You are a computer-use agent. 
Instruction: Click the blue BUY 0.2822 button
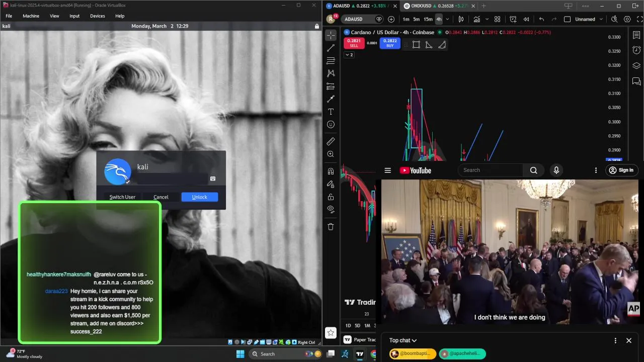[x=390, y=43]
